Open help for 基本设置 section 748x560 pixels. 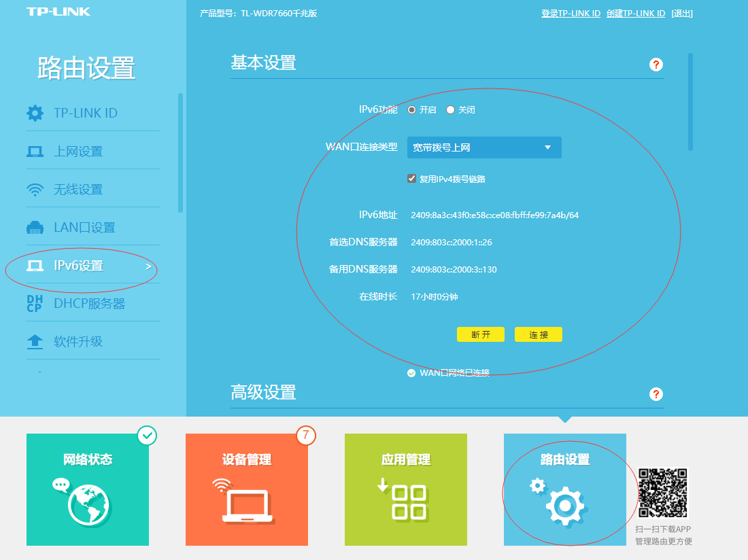pos(656,65)
